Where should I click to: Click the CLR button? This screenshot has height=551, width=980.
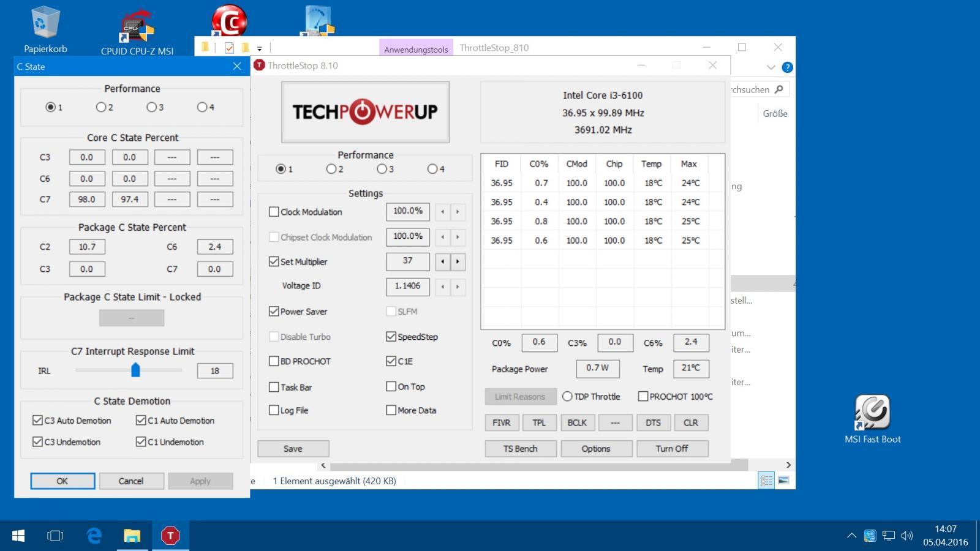click(691, 422)
